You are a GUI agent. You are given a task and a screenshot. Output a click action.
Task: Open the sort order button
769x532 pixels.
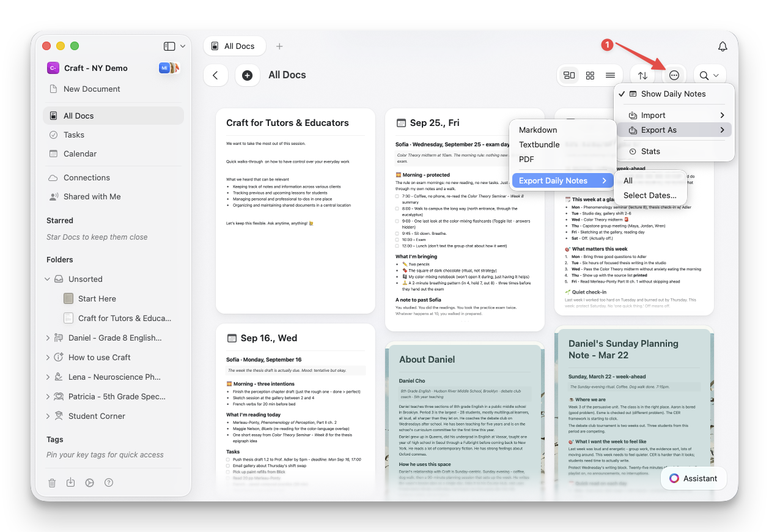pos(642,75)
